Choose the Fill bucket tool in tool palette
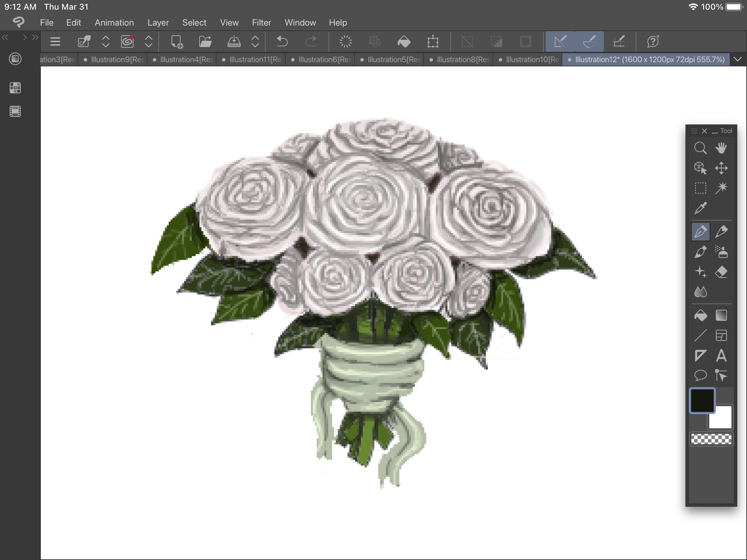 point(700,316)
